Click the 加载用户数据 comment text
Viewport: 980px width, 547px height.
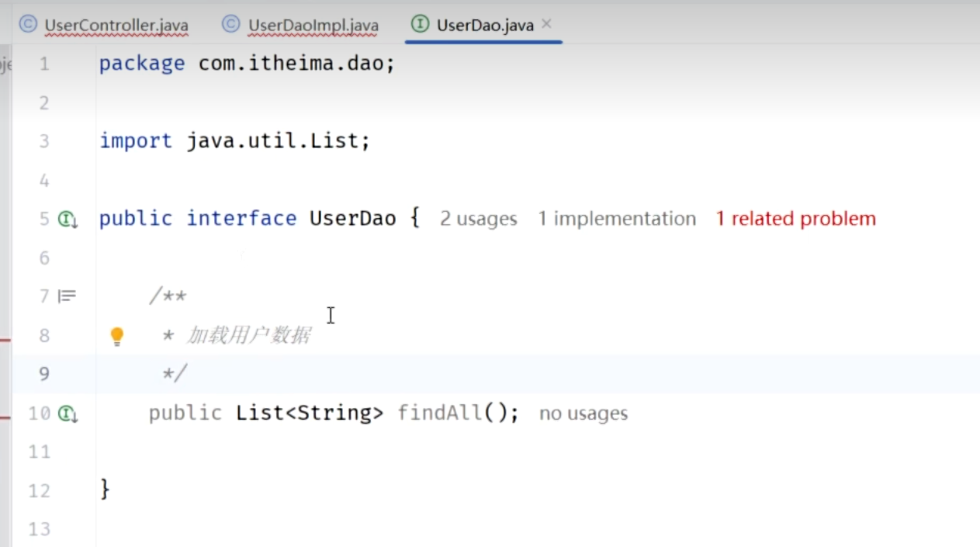248,335
